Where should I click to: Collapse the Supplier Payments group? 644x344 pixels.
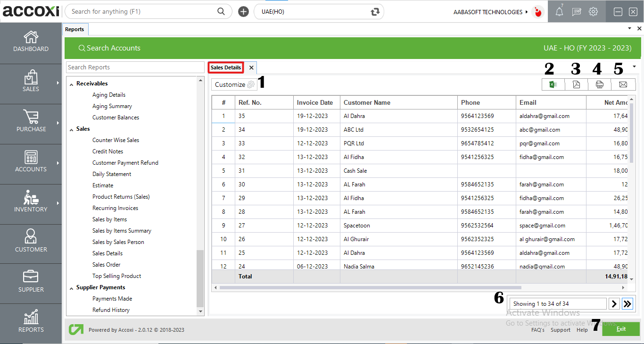tap(72, 288)
